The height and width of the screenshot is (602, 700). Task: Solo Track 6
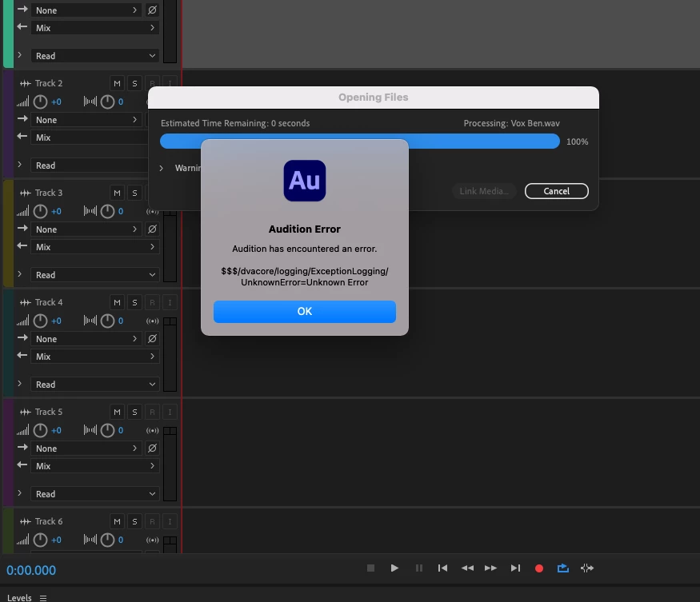coord(134,521)
